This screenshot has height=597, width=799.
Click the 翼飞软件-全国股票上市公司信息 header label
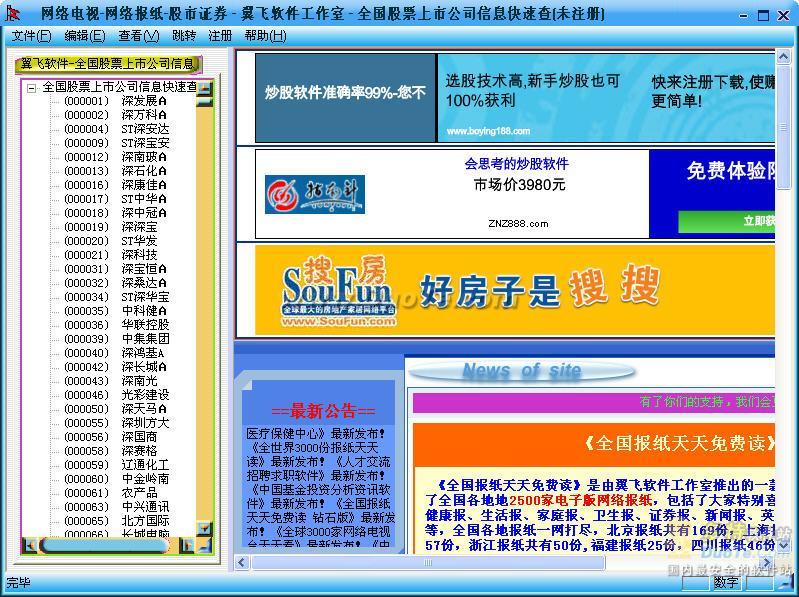pos(108,64)
